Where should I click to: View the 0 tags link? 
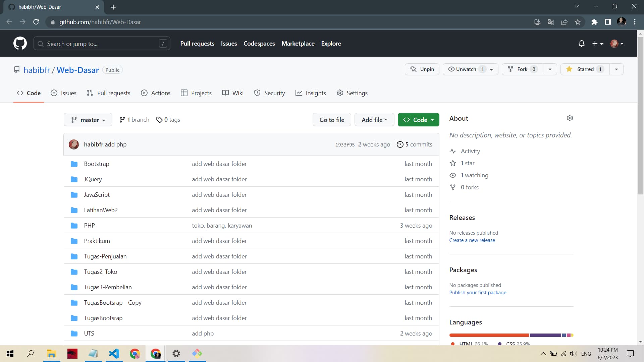click(x=168, y=120)
